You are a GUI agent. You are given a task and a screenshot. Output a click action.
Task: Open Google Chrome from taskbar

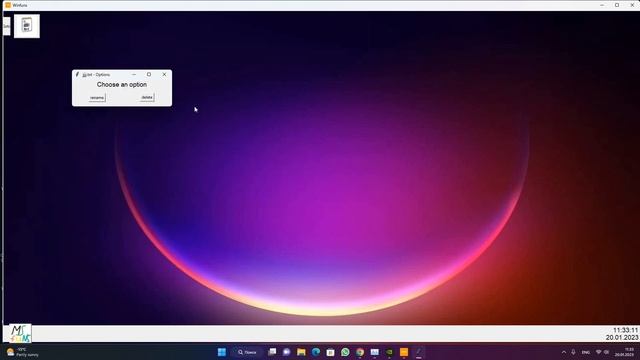click(360, 352)
